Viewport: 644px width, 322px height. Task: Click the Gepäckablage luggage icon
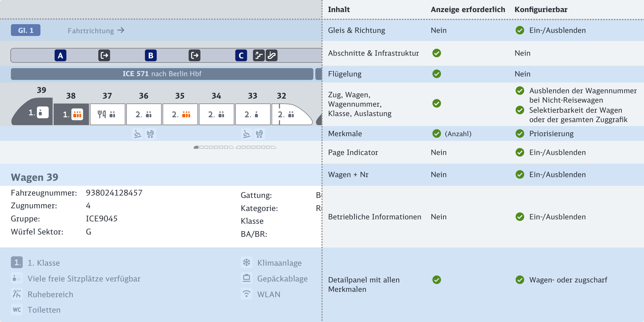point(247,278)
